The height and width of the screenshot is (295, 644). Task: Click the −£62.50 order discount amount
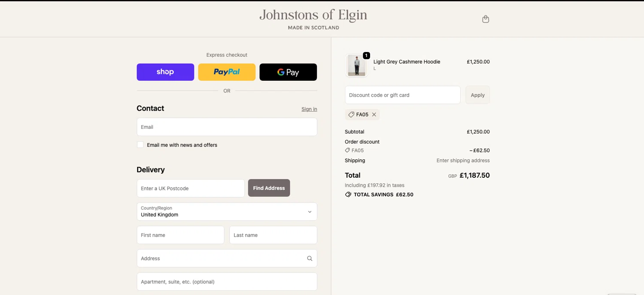pyautogui.click(x=480, y=151)
